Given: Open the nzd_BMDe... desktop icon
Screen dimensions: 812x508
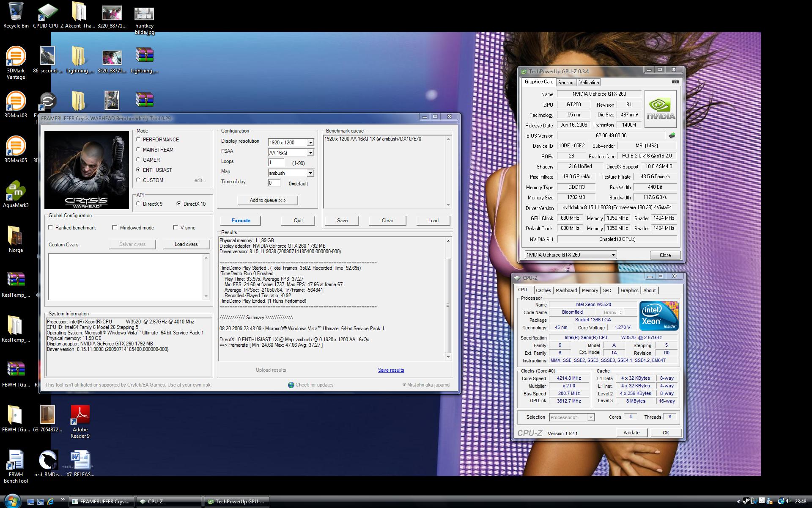Looking at the screenshot, I should 48,464.
